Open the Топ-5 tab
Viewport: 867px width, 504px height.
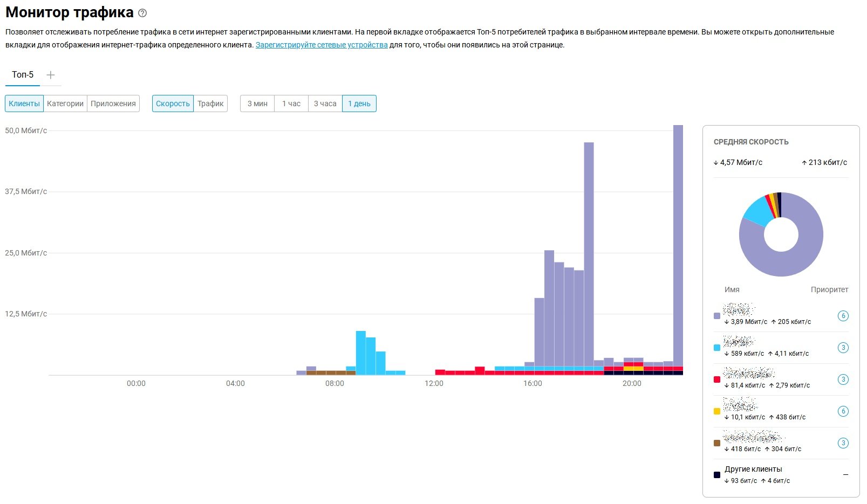(23, 75)
